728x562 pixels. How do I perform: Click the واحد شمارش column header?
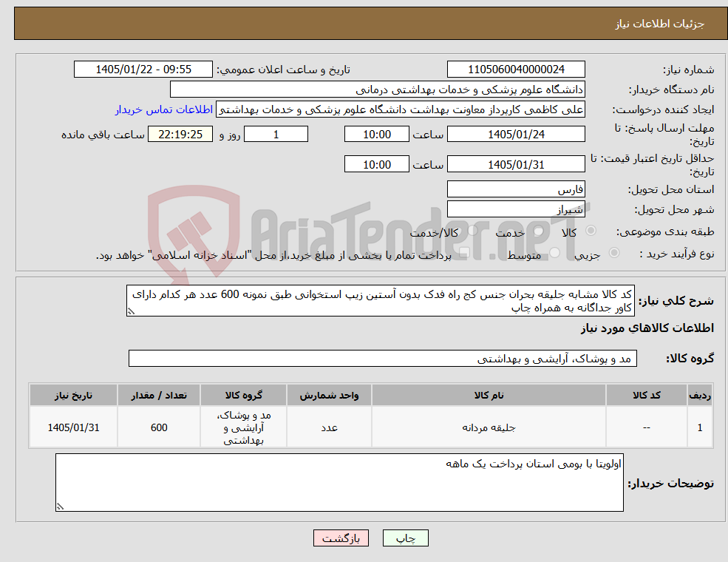click(329, 396)
